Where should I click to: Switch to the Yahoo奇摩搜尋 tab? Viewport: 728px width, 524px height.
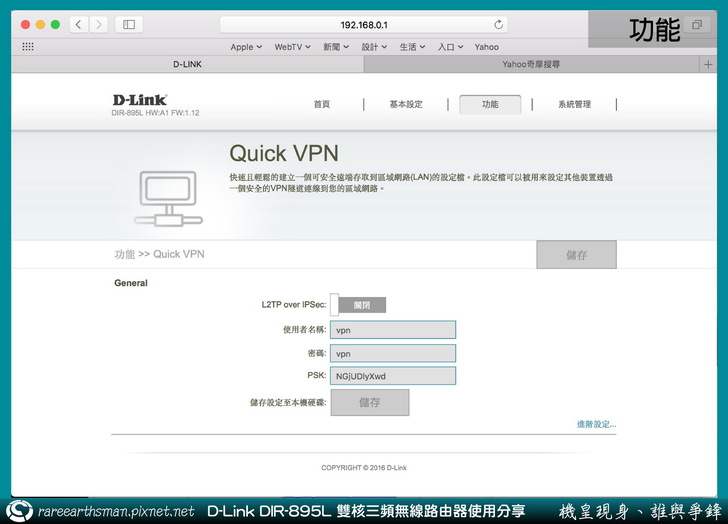tap(531, 65)
